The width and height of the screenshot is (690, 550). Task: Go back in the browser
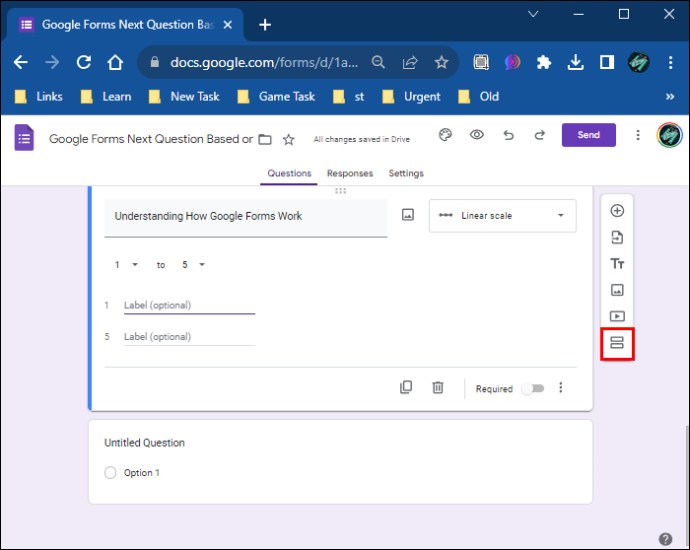[x=20, y=62]
